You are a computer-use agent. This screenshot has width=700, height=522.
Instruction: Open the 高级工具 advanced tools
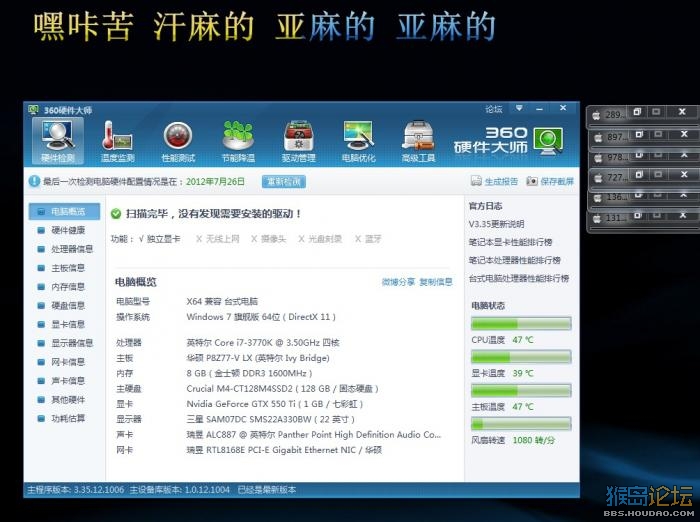tap(418, 142)
